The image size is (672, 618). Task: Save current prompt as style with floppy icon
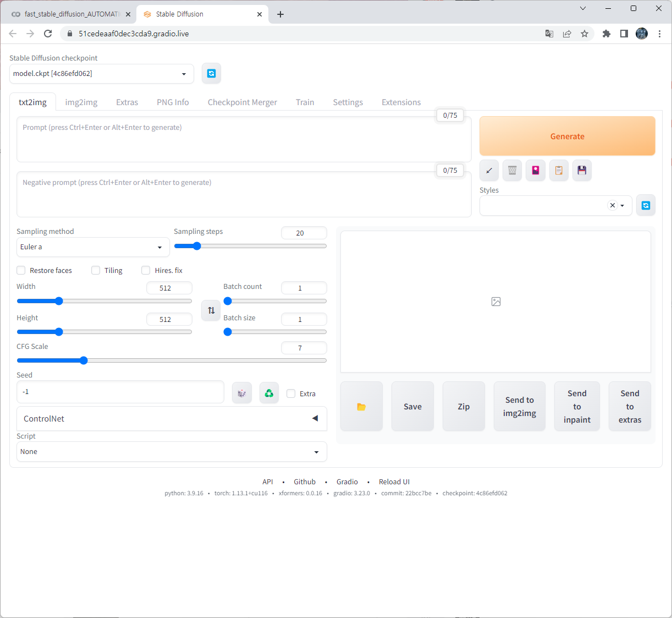click(582, 170)
